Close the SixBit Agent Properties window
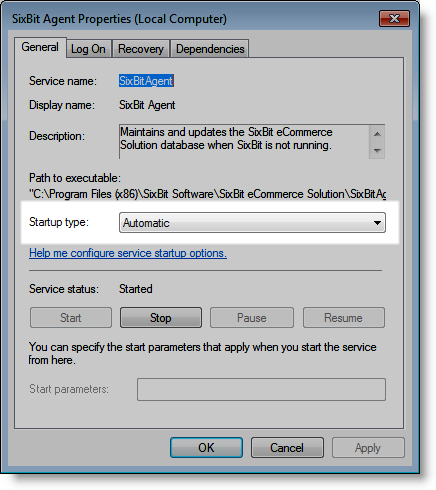Viewport: 436px width, 490px height. coord(394,19)
